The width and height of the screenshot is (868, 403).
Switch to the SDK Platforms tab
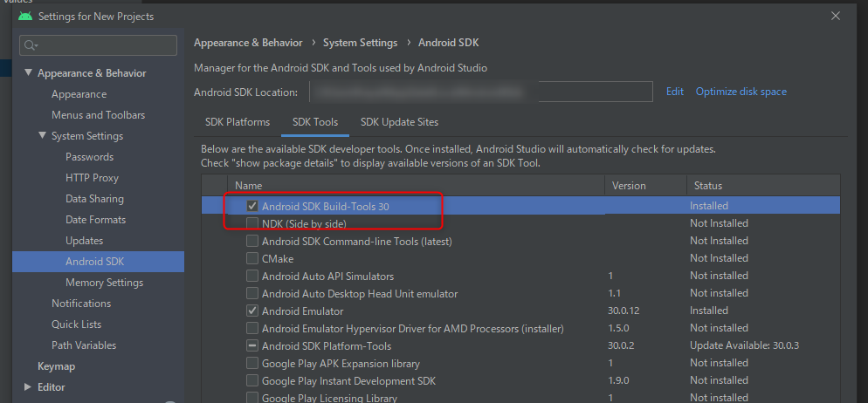[x=238, y=122]
